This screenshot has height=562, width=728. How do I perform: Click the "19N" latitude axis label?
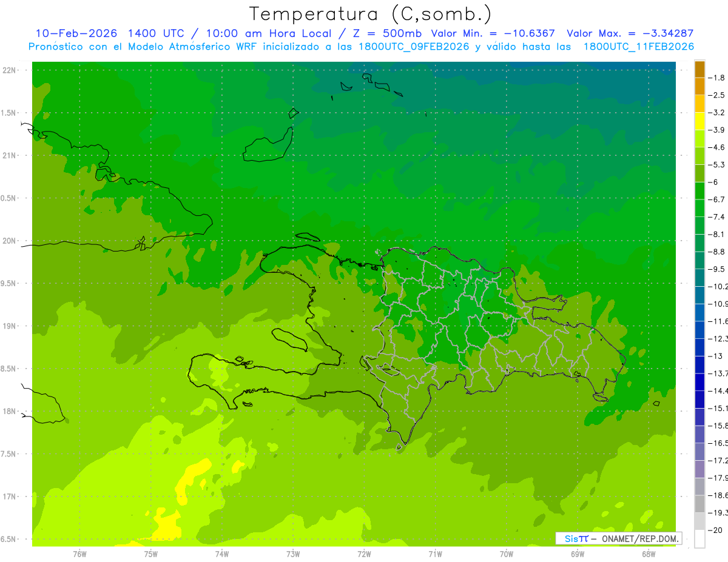(x=10, y=326)
